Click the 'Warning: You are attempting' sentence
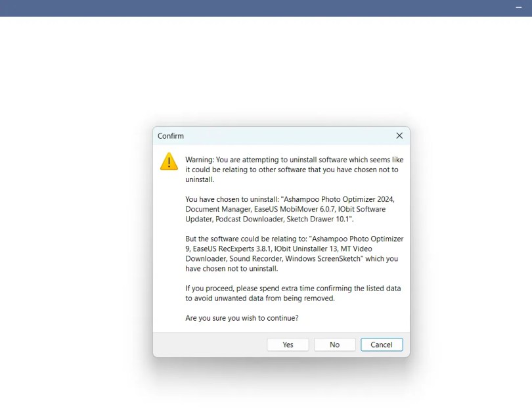The height and width of the screenshot is (420, 532). [294, 170]
